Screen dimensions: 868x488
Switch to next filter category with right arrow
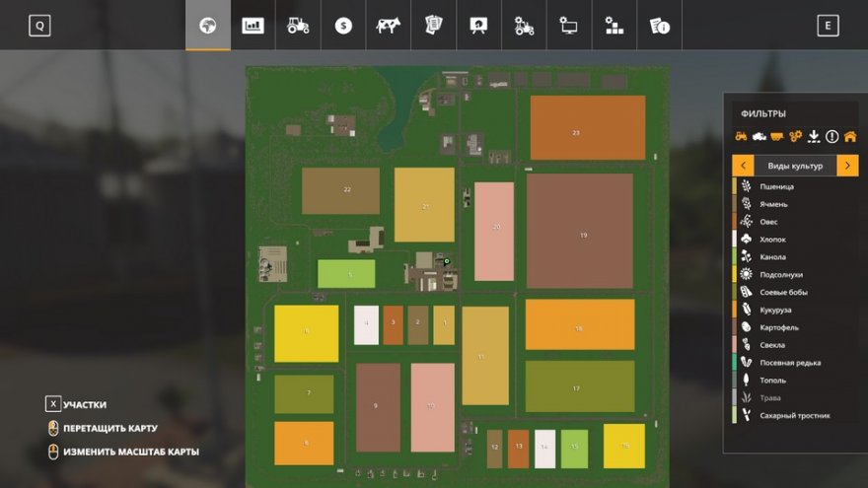tap(847, 166)
